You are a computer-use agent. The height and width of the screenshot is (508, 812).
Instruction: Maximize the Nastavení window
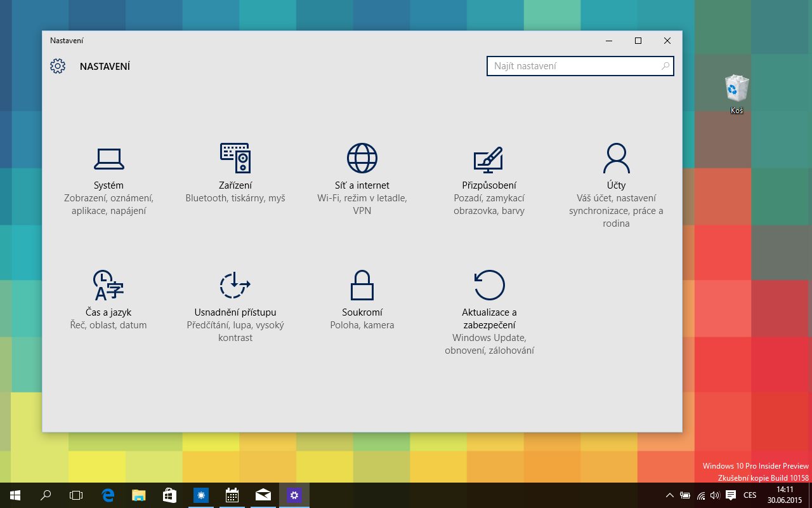pyautogui.click(x=638, y=41)
